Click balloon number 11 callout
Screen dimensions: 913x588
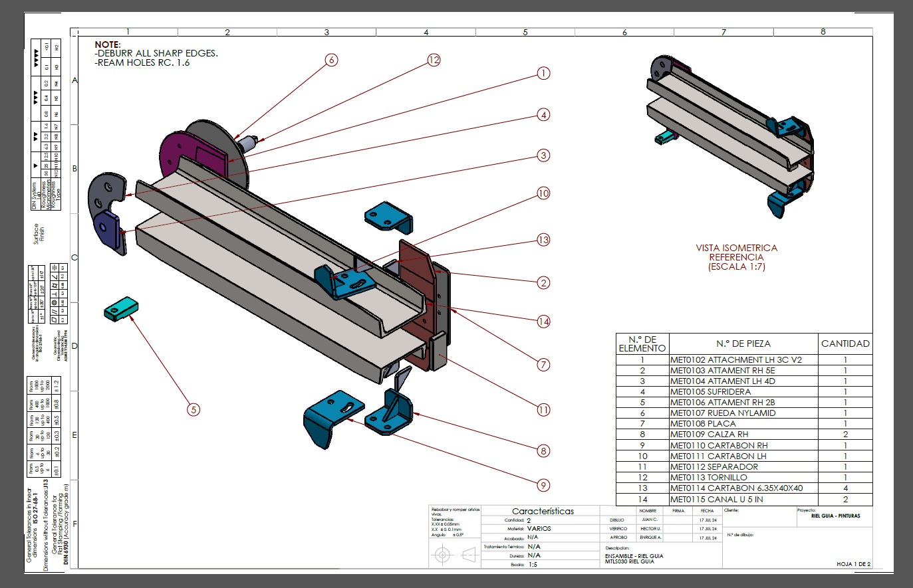pos(543,409)
